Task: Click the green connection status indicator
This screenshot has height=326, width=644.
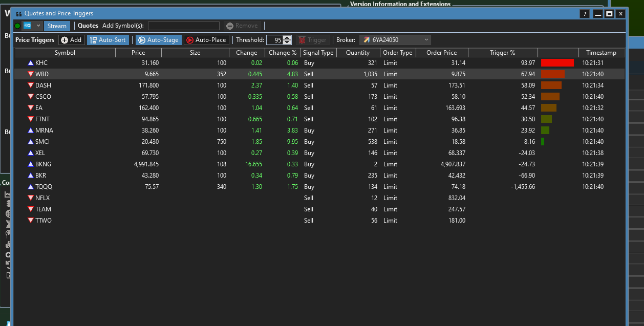Action: pyautogui.click(x=17, y=26)
